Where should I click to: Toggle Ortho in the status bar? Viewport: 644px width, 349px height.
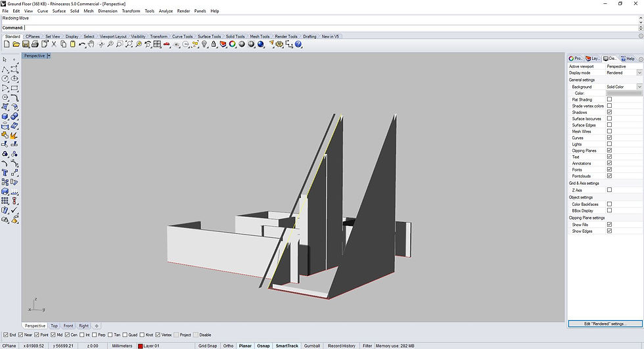pos(229,346)
